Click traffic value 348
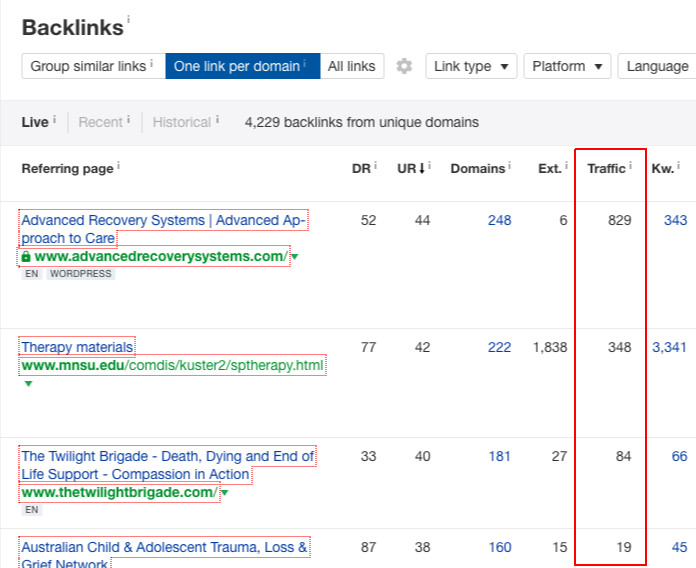 click(619, 347)
